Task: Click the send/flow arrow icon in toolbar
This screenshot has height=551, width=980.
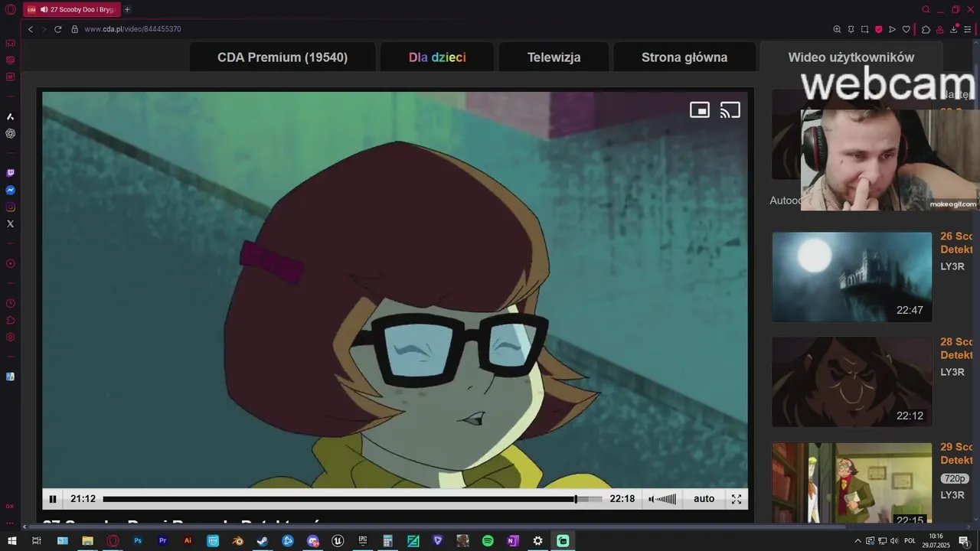Action: (x=892, y=29)
